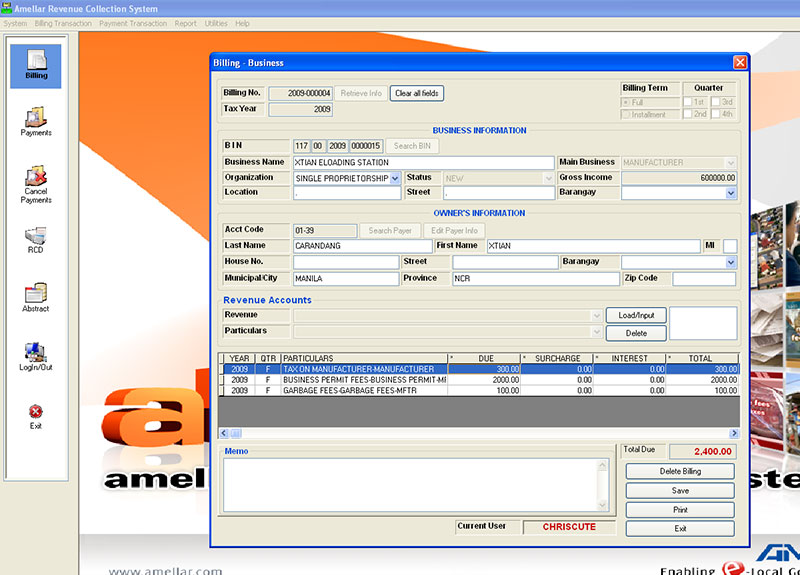The image size is (800, 575).
Task: Expand the Organization dropdown
Action: click(394, 178)
